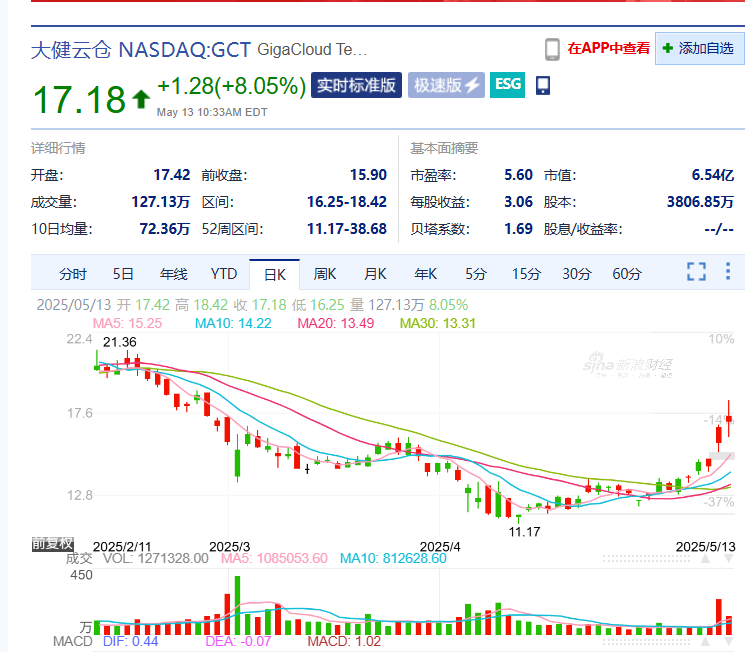
Task: Click the 股本 value 3806.85万
Action: pyautogui.click(x=700, y=202)
